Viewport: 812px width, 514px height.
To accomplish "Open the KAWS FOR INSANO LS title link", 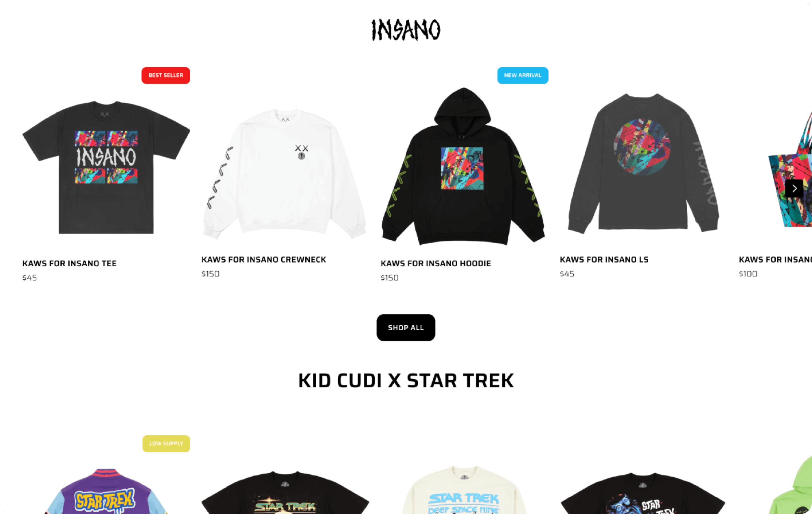I will pos(604,260).
